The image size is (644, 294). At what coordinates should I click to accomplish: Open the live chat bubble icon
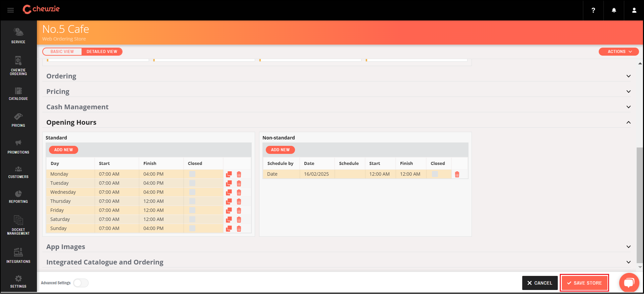[x=629, y=283]
